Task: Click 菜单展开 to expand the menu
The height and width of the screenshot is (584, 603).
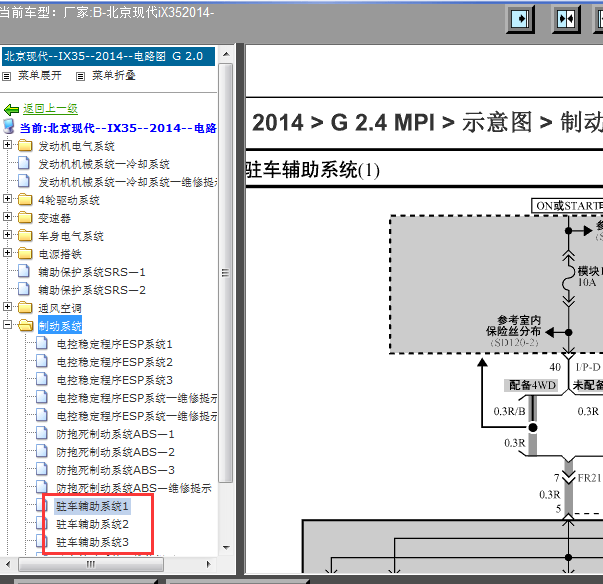Action: [40, 75]
